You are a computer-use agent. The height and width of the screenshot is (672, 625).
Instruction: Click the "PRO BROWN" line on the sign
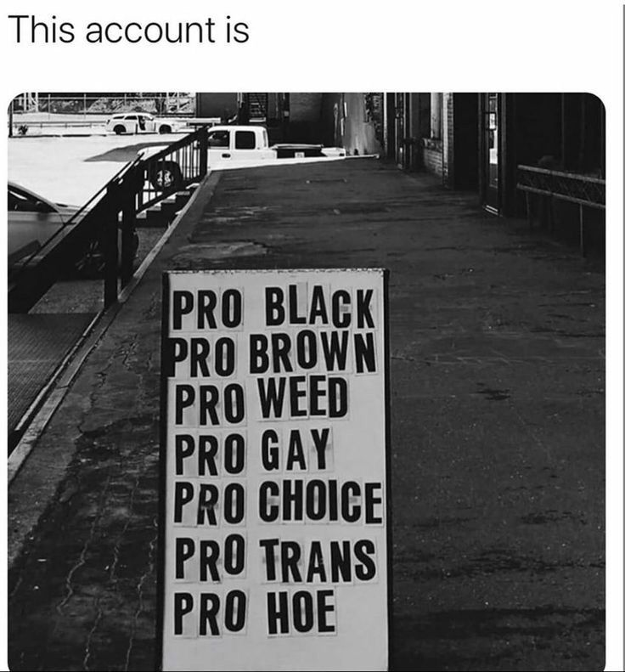click(x=273, y=353)
